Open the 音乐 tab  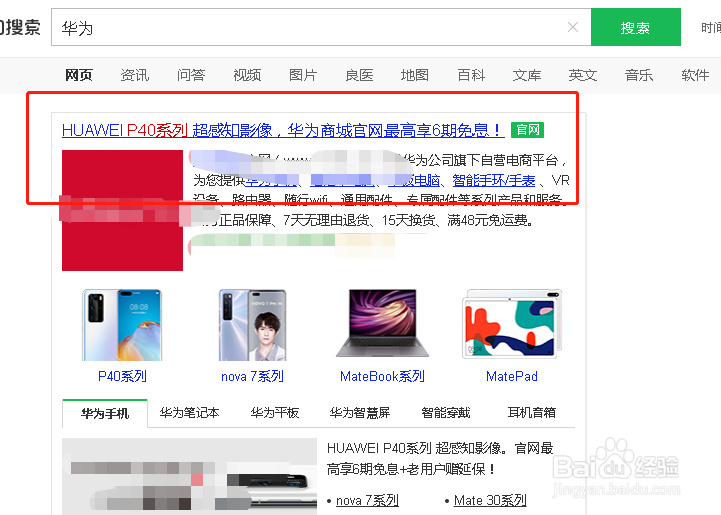click(639, 75)
